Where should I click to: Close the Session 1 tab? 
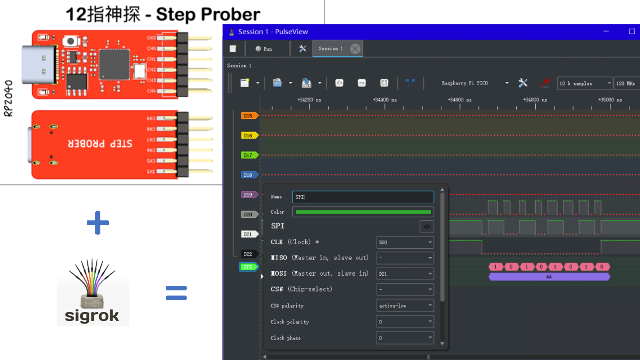coord(355,49)
